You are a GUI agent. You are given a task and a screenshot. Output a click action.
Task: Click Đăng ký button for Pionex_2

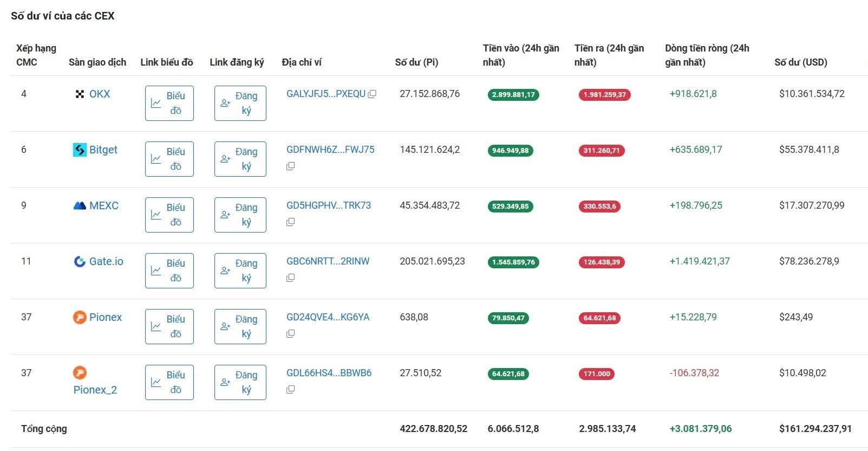pyautogui.click(x=240, y=382)
